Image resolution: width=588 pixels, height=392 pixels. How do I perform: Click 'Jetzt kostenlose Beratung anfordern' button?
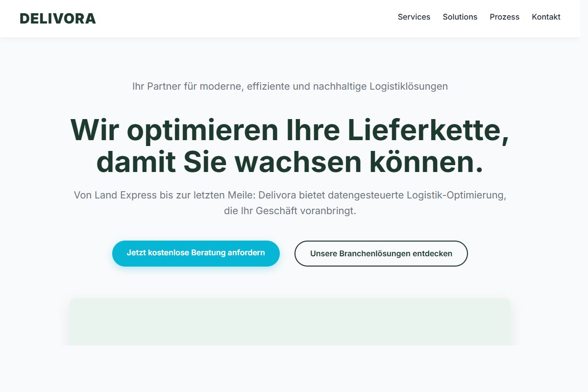pyautogui.click(x=196, y=253)
